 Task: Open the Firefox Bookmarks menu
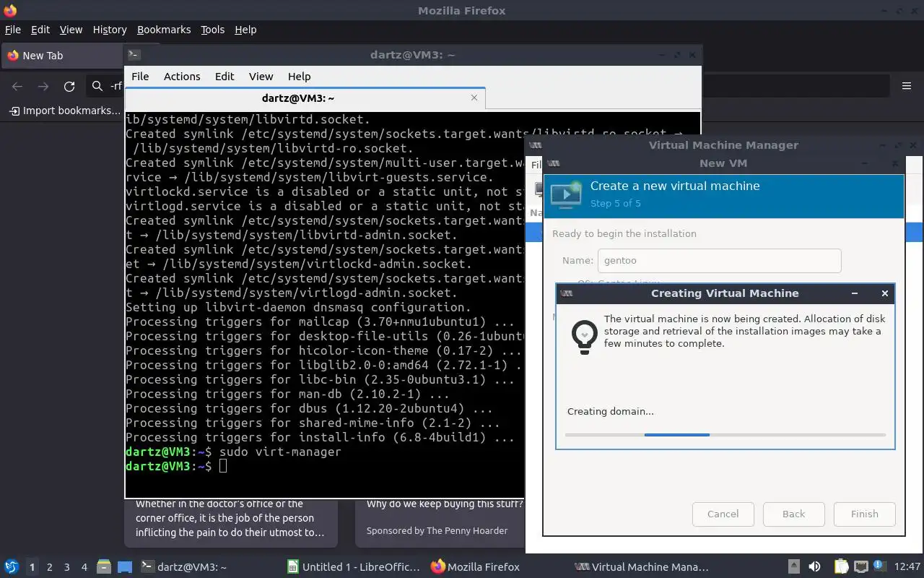(x=164, y=30)
